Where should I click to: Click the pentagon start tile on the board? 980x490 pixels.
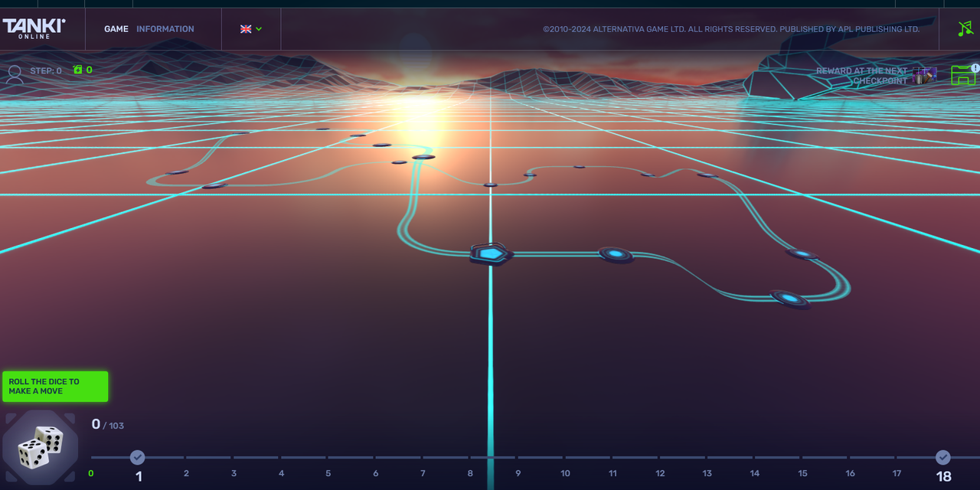click(x=491, y=253)
